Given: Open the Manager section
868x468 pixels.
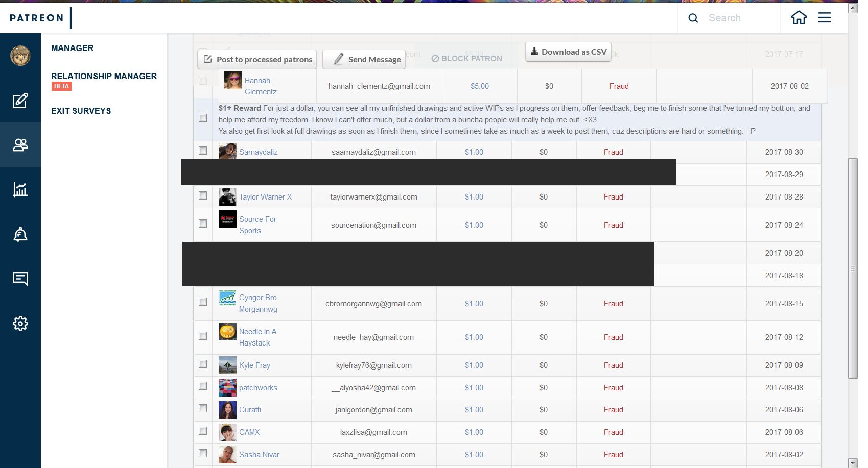Looking at the screenshot, I should [x=72, y=48].
